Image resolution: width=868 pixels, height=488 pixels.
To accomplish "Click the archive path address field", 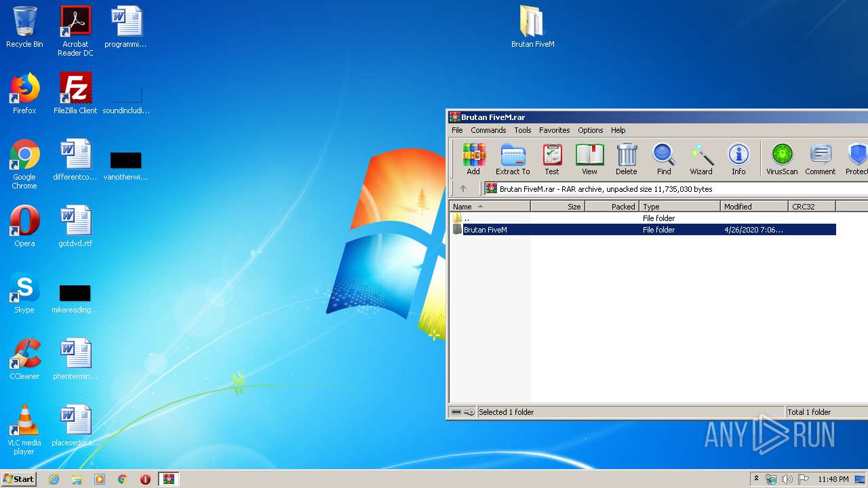I will (x=675, y=189).
